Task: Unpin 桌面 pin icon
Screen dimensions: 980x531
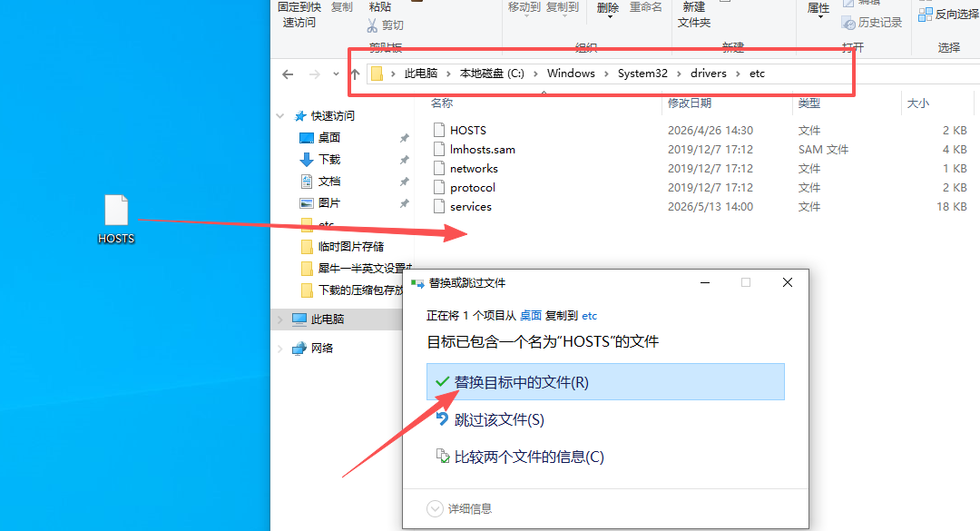Action: point(405,138)
